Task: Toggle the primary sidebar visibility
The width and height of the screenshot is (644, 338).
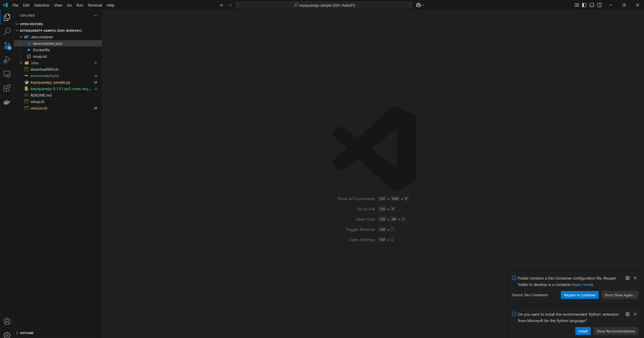Action: tap(584, 5)
